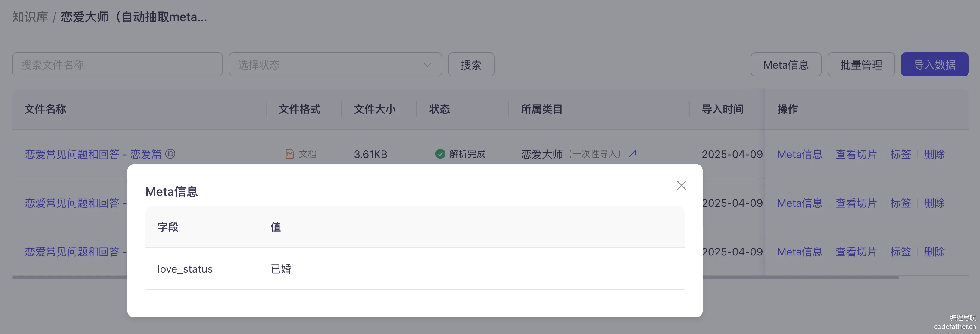
Task: Click the green 解析完成 status check icon
Action: point(440,154)
